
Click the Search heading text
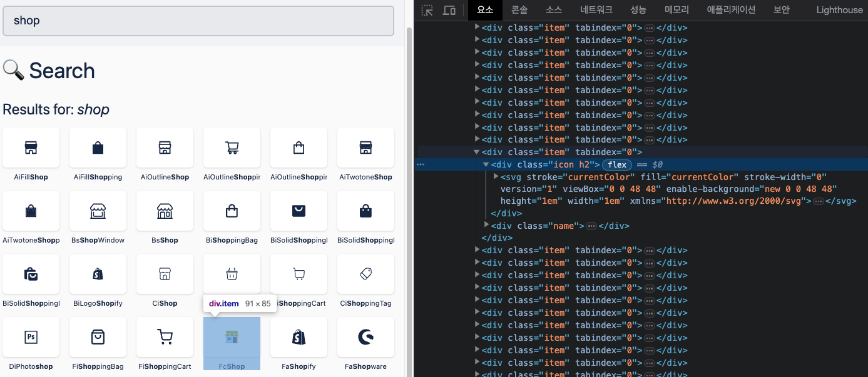pos(62,71)
